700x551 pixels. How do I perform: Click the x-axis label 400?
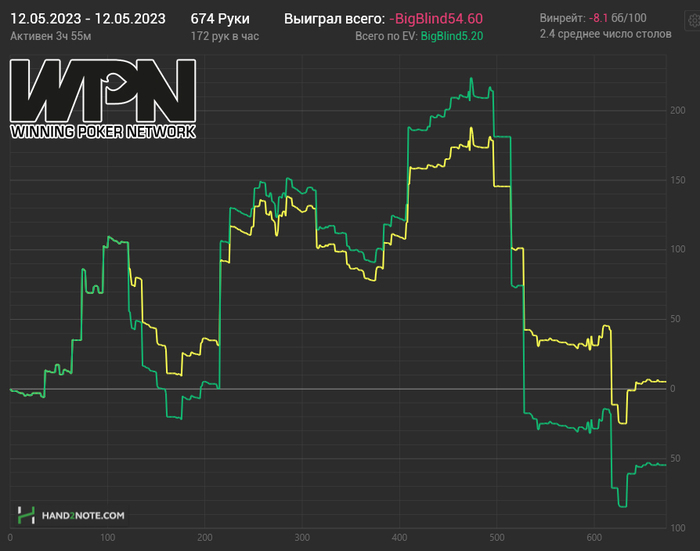400,537
